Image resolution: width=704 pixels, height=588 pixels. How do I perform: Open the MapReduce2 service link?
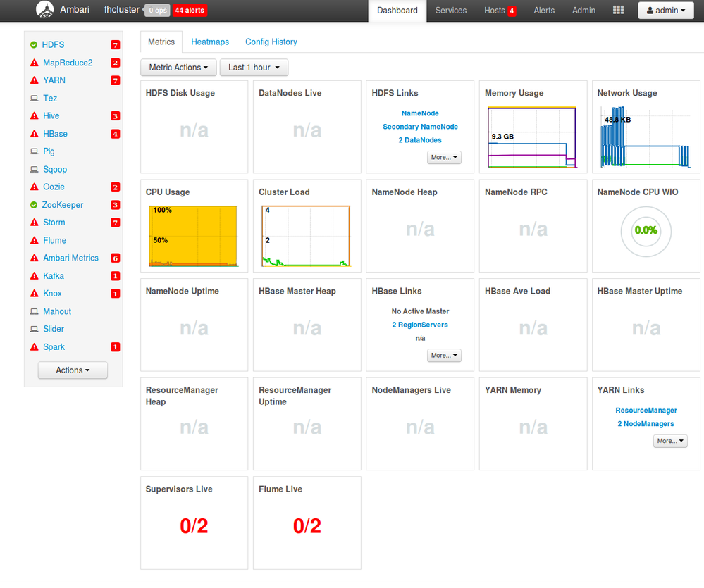coord(68,63)
